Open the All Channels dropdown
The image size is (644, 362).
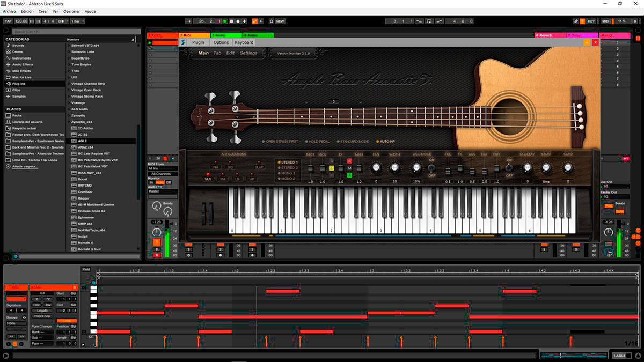162,174
